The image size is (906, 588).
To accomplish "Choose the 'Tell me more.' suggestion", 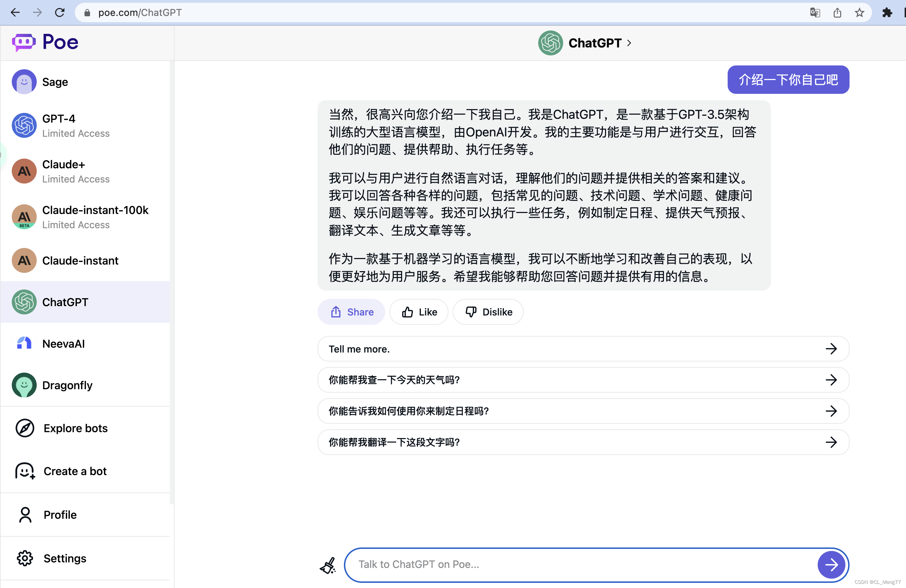I will point(583,349).
